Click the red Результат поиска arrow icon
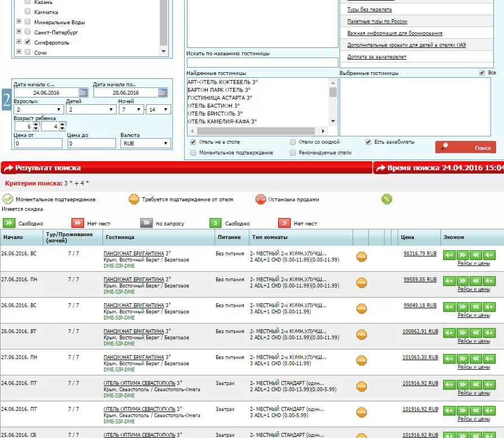Viewport: 504px width, 438px height. [8, 168]
